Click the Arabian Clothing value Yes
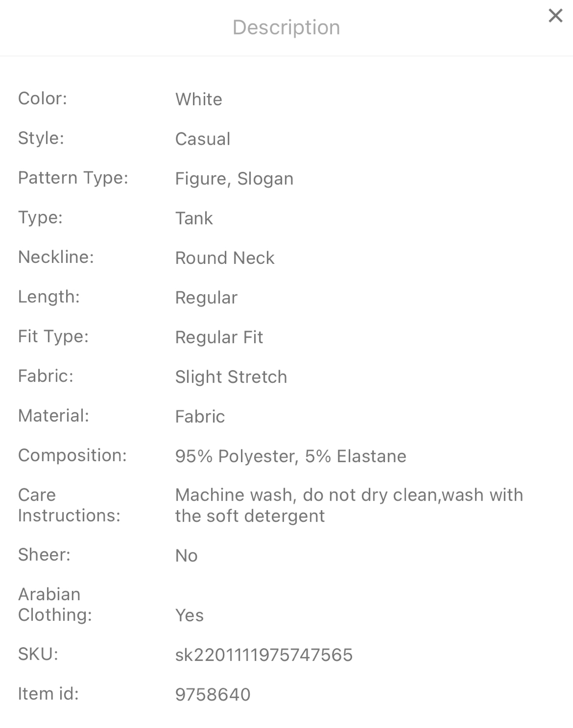573x728 pixels. [189, 615]
